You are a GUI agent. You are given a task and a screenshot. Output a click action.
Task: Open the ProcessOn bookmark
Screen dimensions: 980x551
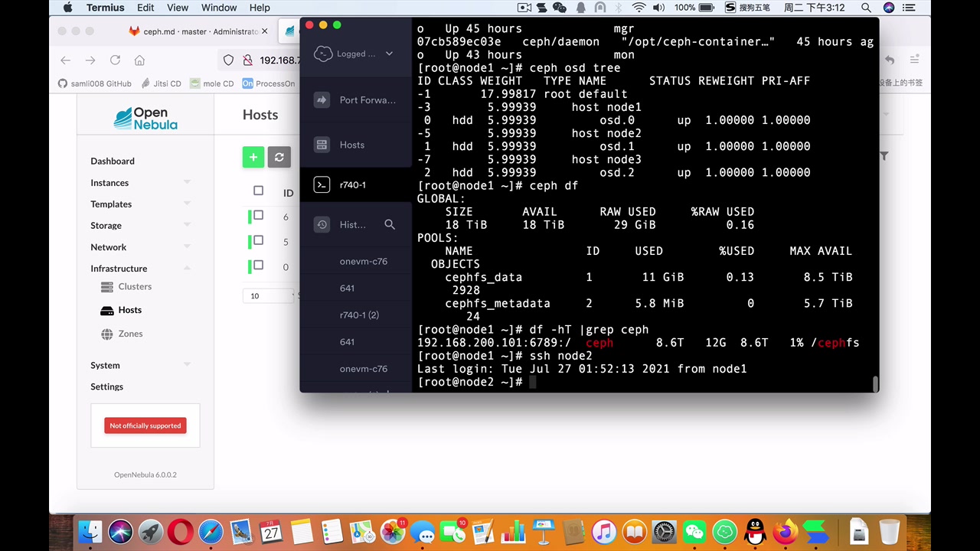click(268, 83)
